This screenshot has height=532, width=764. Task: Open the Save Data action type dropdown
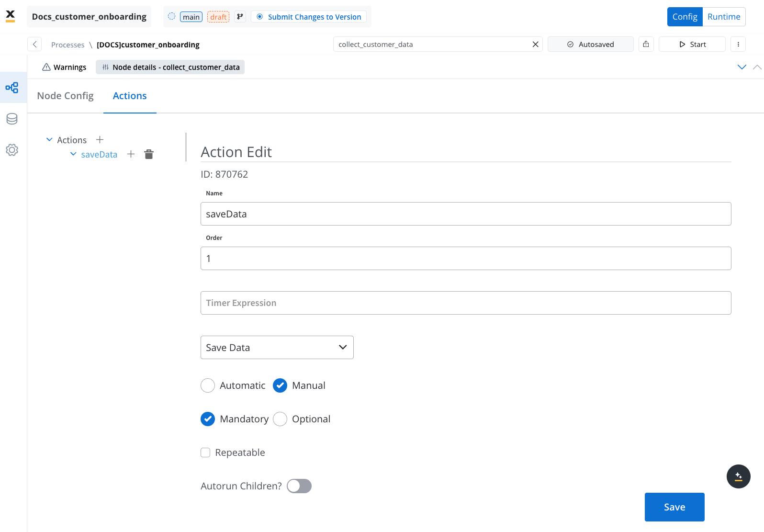[277, 348]
